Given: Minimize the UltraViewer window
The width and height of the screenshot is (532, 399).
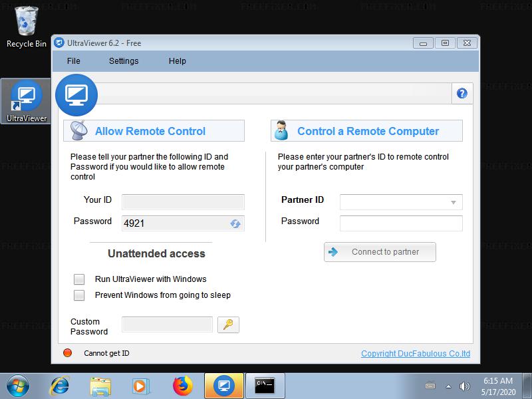Looking at the screenshot, I should [423, 43].
